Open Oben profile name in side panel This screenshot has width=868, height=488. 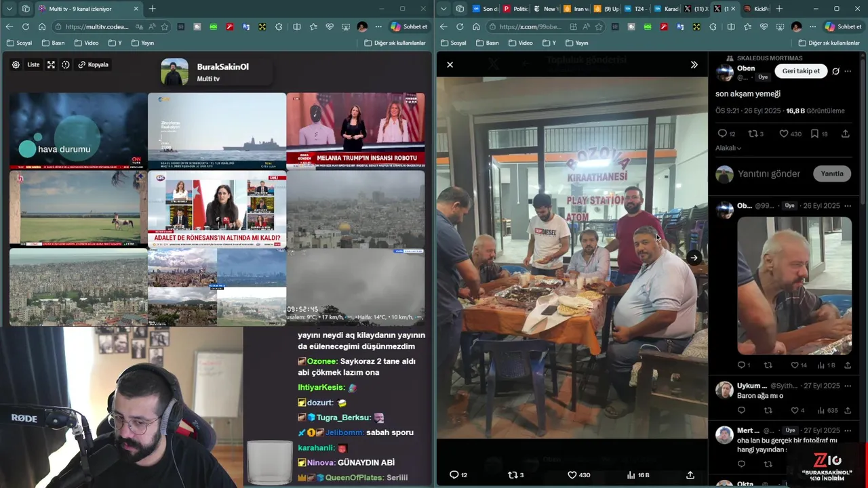746,68
